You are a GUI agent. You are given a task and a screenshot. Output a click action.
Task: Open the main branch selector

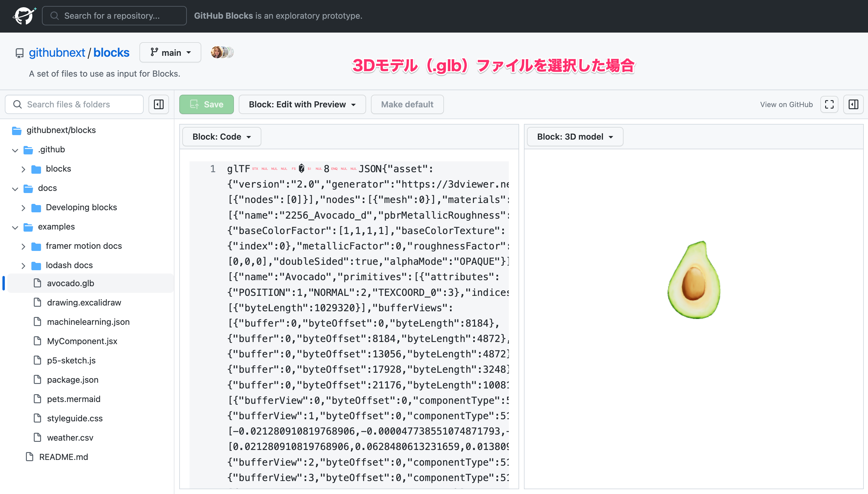(x=170, y=52)
